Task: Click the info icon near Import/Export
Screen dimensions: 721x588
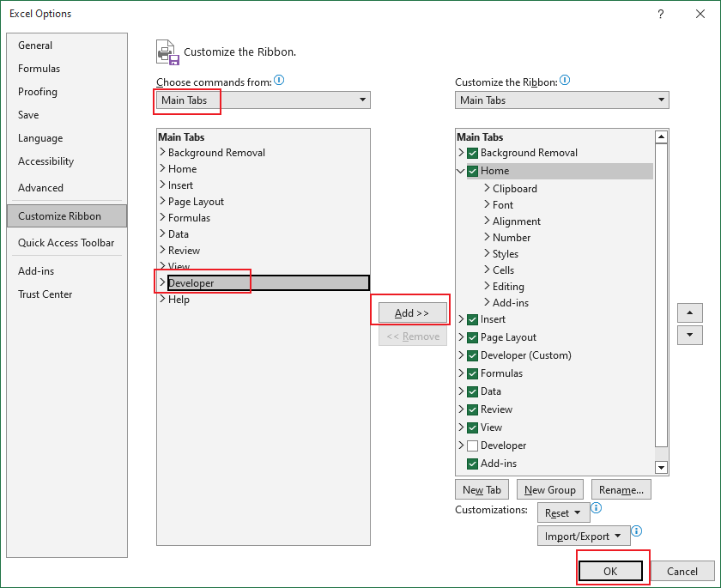Action: pyautogui.click(x=636, y=531)
